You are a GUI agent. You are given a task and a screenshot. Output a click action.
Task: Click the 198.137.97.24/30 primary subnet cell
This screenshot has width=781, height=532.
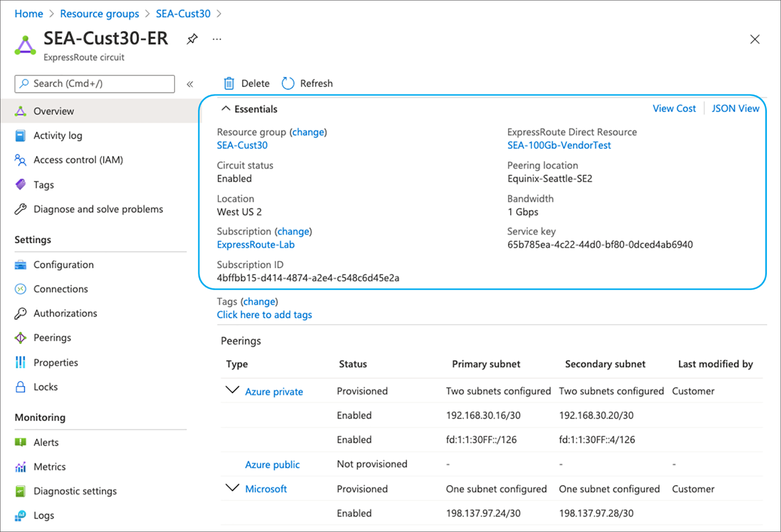(x=483, y=513)
